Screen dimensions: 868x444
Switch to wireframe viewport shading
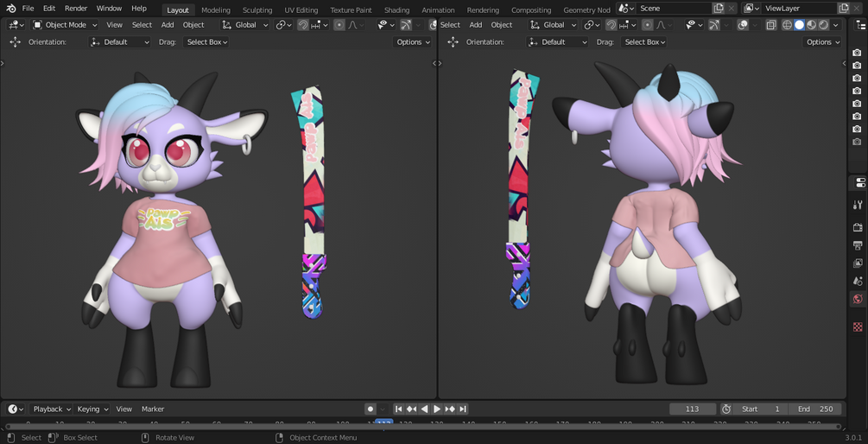(787, 25)
